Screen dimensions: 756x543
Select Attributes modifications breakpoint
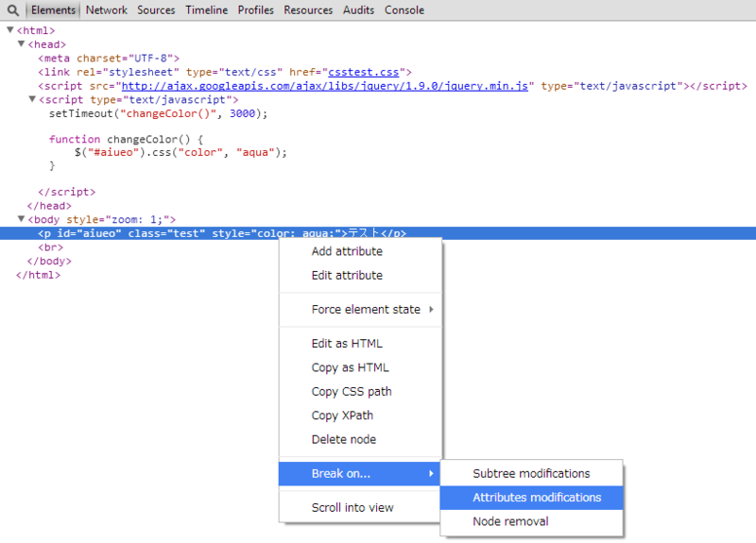[x=531, y=498]
